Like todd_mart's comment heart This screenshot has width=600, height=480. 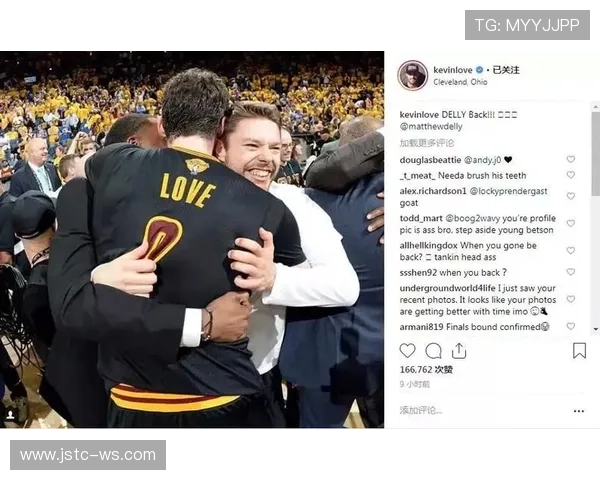click(571, 223)
